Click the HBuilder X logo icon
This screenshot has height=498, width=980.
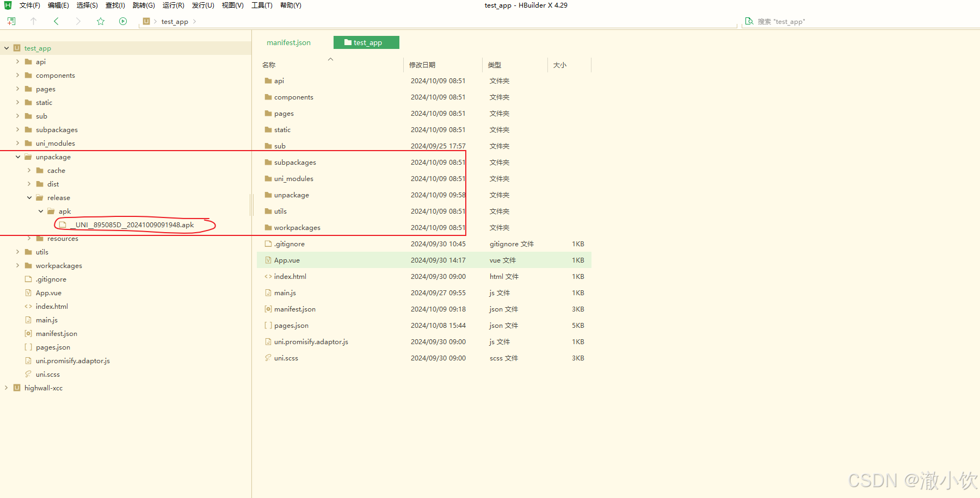[8, 5]
